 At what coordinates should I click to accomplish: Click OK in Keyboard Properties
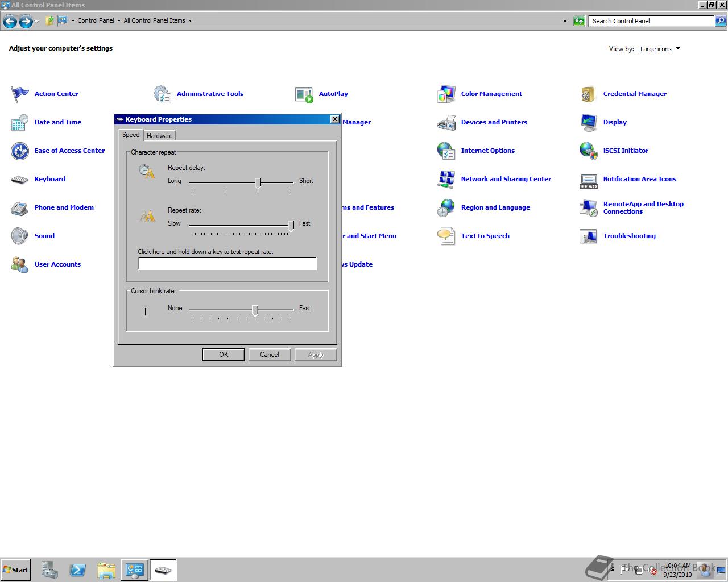[224, 355]
